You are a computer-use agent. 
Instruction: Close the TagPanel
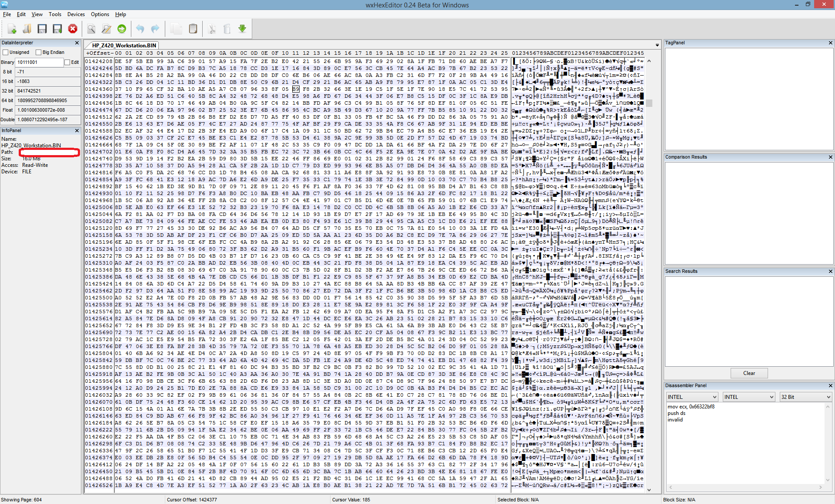coord(830,43)
